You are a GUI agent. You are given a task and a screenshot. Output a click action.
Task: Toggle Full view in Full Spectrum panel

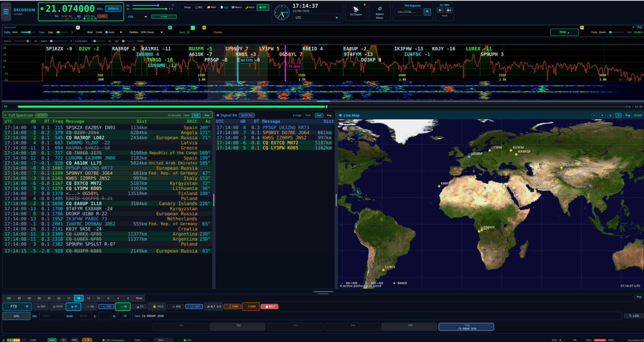coord(196,115)
